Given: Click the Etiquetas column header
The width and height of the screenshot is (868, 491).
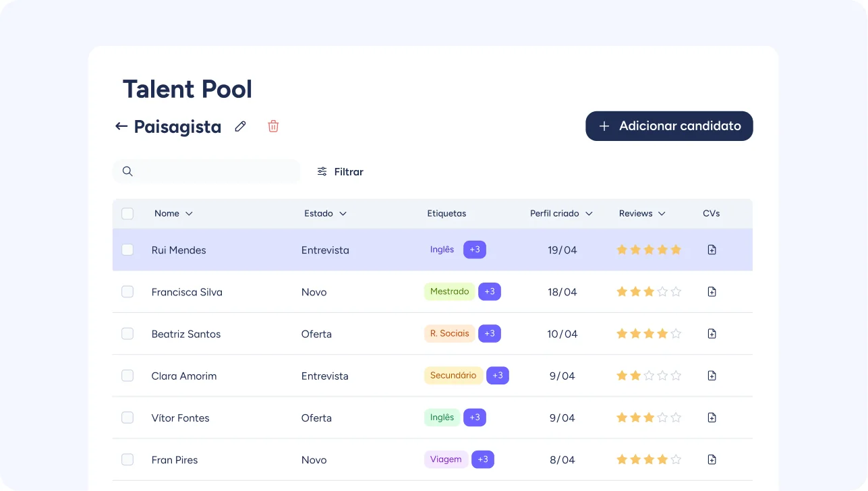Looking at the screenshot, I should point(446,214).
